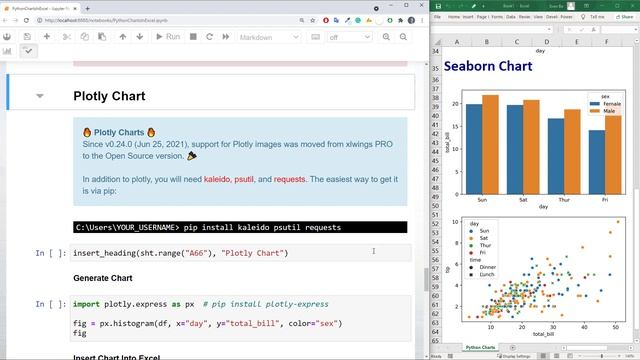640x360 pixels.
Task: Select column D header in Excel
Action: click(x=547, y=42)
